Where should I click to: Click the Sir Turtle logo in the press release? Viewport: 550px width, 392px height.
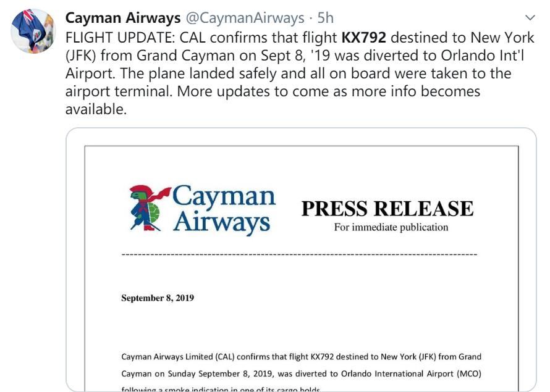pos(147,208)
